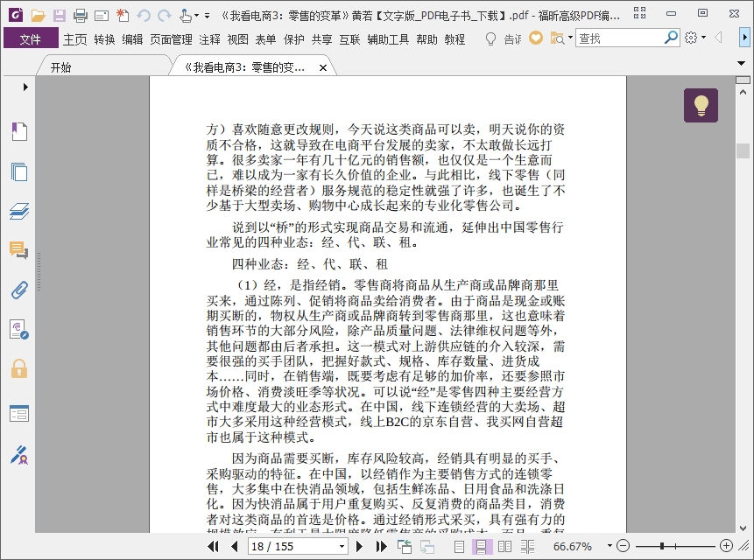
Task: Click the lightbulb Tell me icon
Action: pos(490,38)
